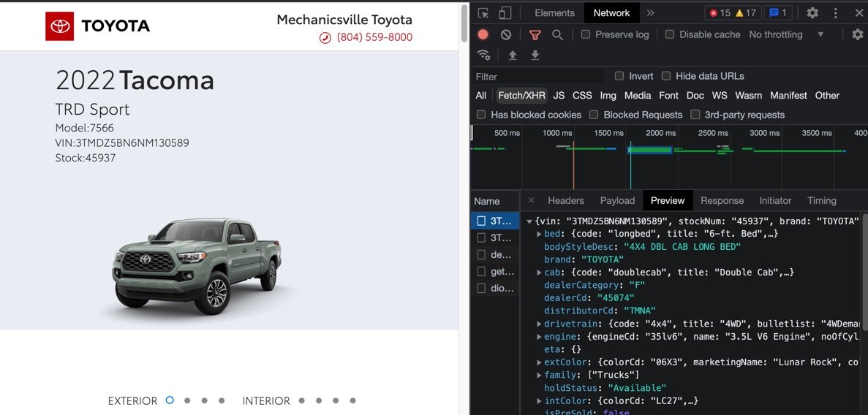Image resolution: width=868 pixels, height=415 pixels.
Task: Open network search with the magnifier icon
Action: (x=557, y=35)
